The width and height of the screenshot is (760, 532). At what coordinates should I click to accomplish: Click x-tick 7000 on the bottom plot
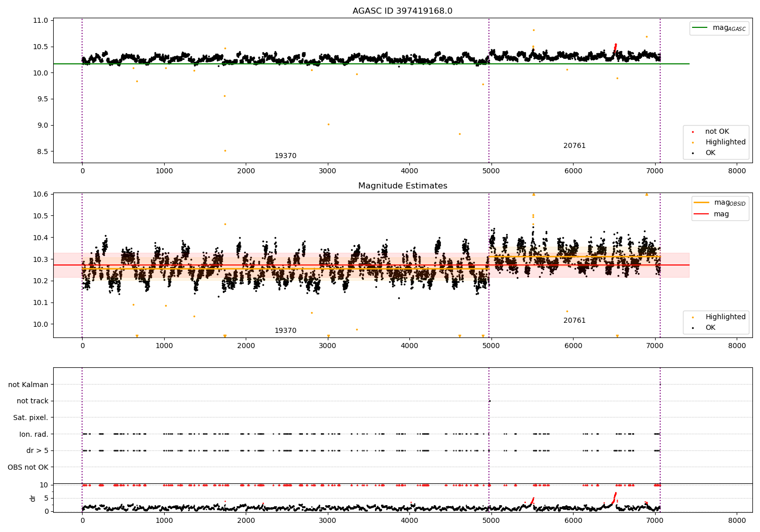[x=655, y=520]
